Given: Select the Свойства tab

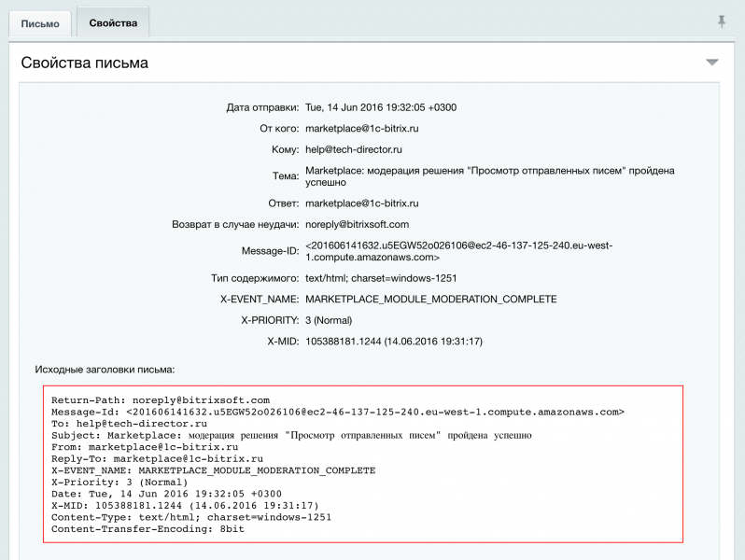Looking at the screenshot, I should pos(113,22).
